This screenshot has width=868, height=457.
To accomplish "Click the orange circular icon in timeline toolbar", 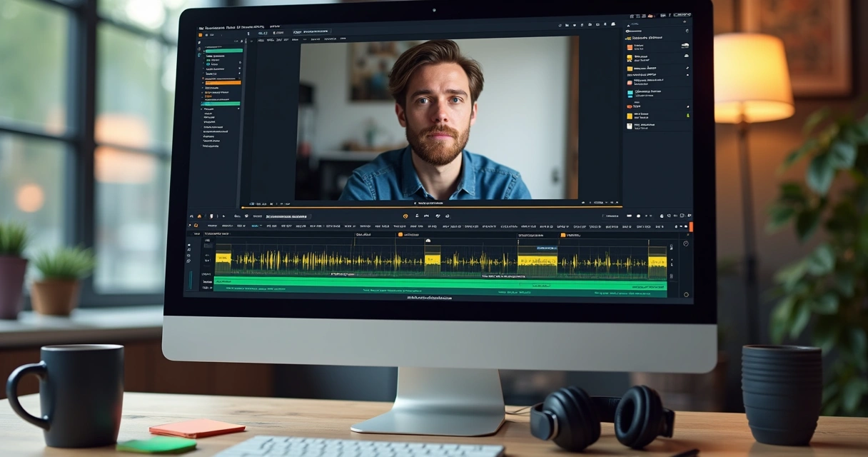I will [405, 216].
